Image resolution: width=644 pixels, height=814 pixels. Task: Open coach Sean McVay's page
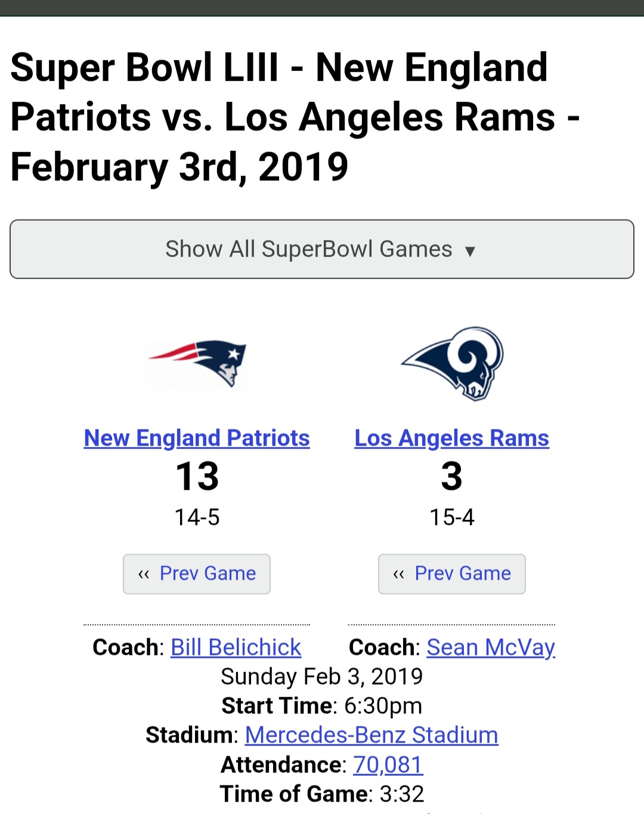[x=491, y=648]
